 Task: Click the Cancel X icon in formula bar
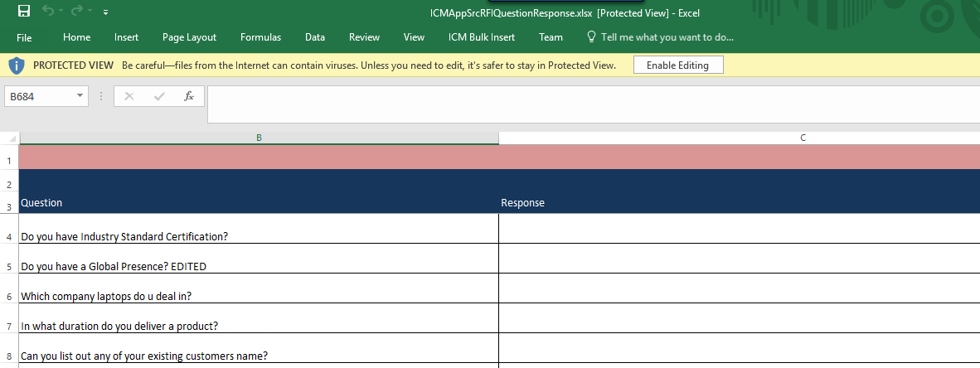pos(129,96)
